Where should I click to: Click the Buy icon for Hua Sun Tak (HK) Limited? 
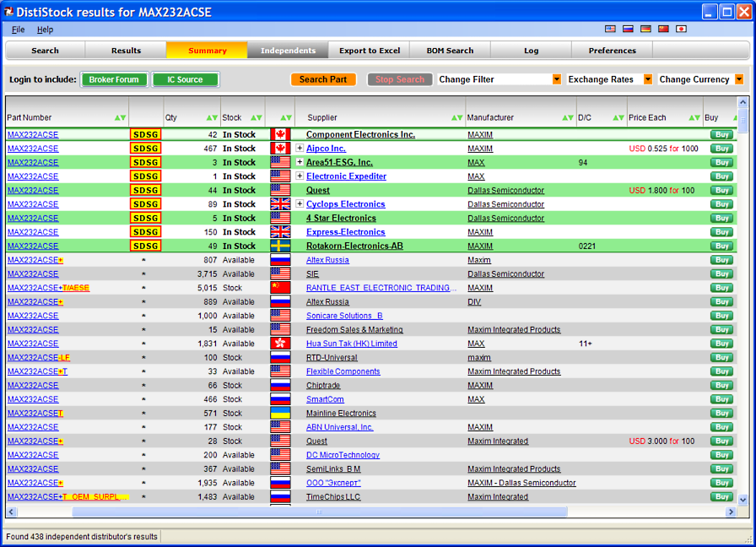click(721, 344)
